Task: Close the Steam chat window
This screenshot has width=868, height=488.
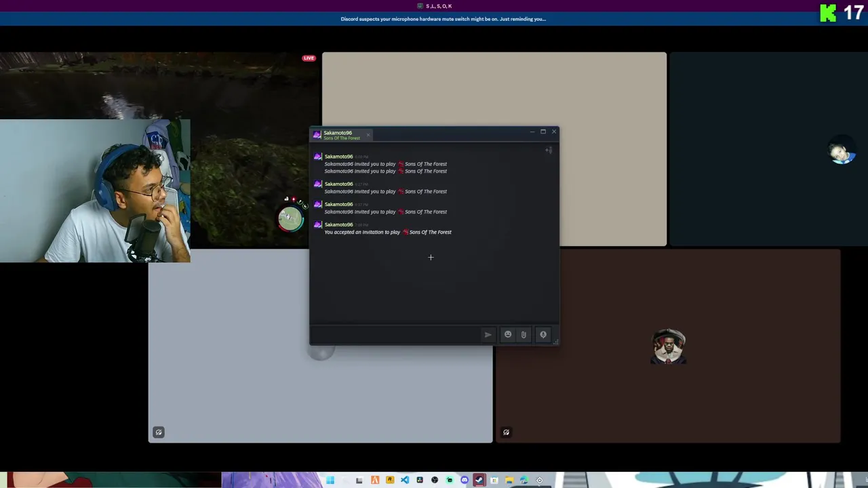Action: pos(554,131)
